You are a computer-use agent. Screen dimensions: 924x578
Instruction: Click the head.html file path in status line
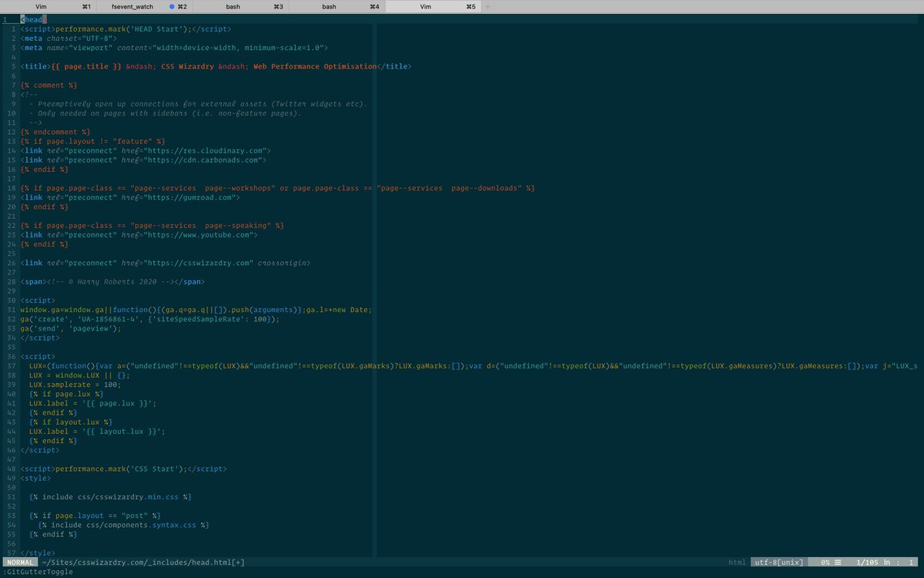point(143,562)
